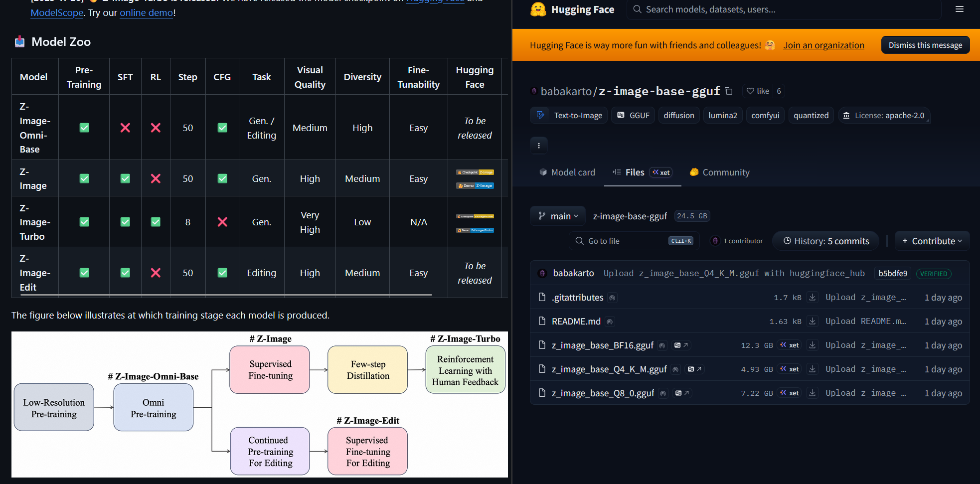
Task: Click the like count 6
Action: 779,91
